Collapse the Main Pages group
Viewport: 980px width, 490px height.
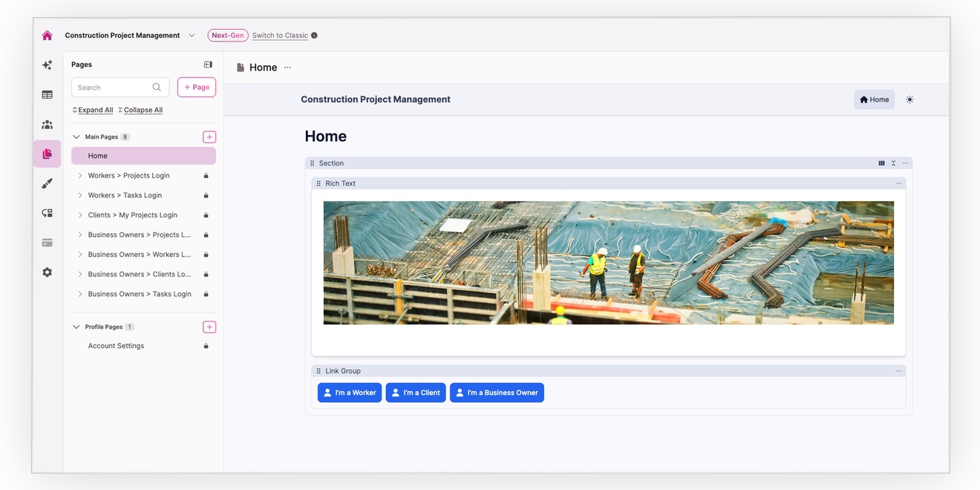pyautogui.click(x=76, y=137)
